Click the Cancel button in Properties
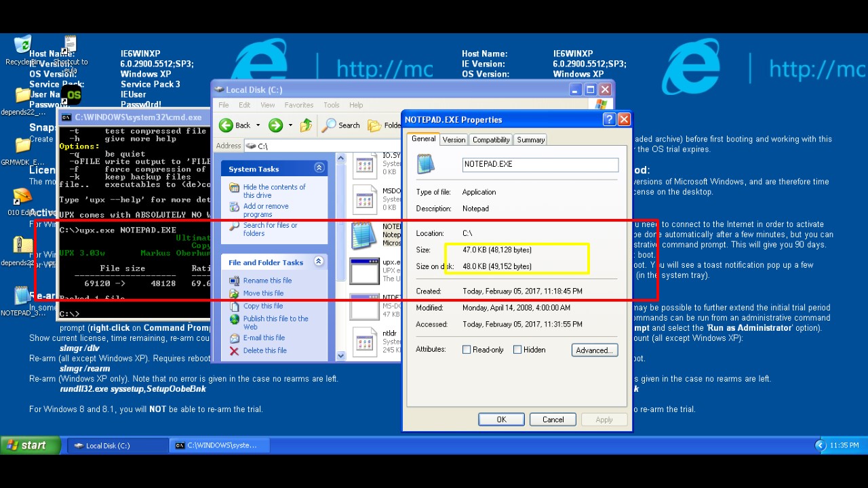 tap(553, 420)
